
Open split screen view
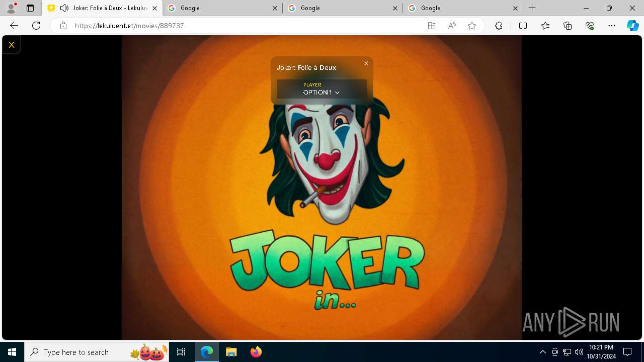click(523, 26)
